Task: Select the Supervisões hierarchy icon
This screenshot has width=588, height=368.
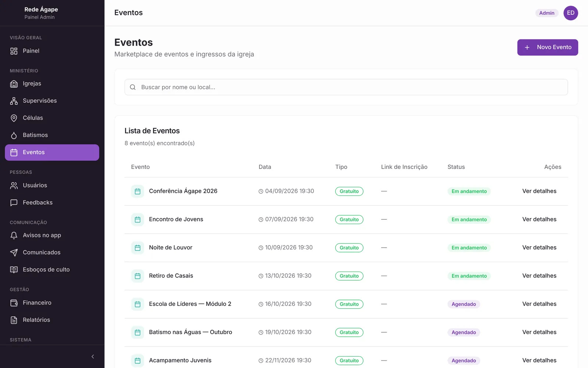Action: click(x=14, y=101)
